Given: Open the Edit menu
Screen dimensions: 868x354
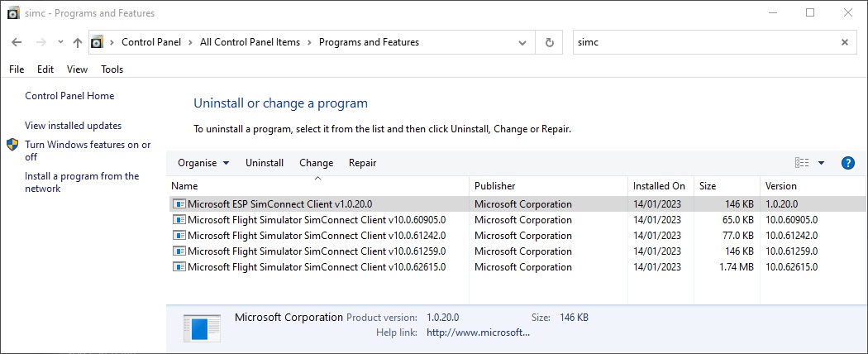Looking at the screenshot, I should (x=45, y=69).
